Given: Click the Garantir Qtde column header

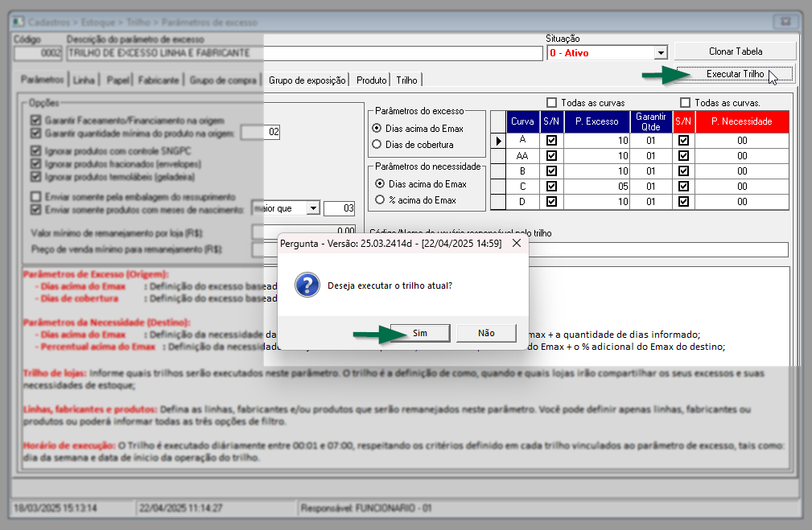Looking at the screenshot, I should (x=651, y=121).
